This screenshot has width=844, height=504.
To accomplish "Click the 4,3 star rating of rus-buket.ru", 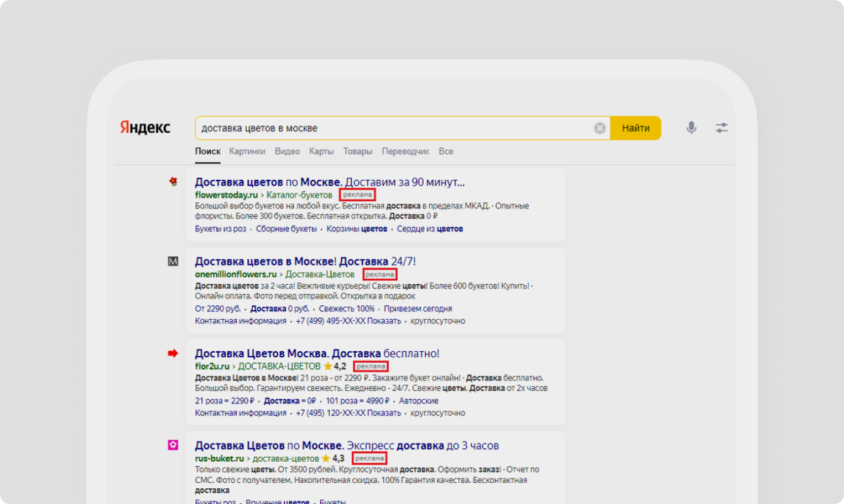I will tap(333, 459).
